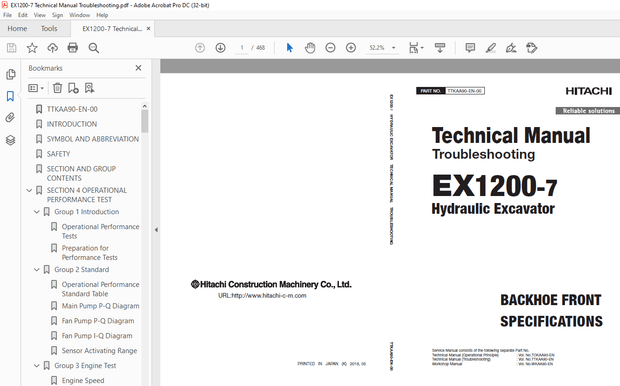Collapse Group 2 Standard bookmark
Viewport: 620px width, 386px height.
coord(37,270)
